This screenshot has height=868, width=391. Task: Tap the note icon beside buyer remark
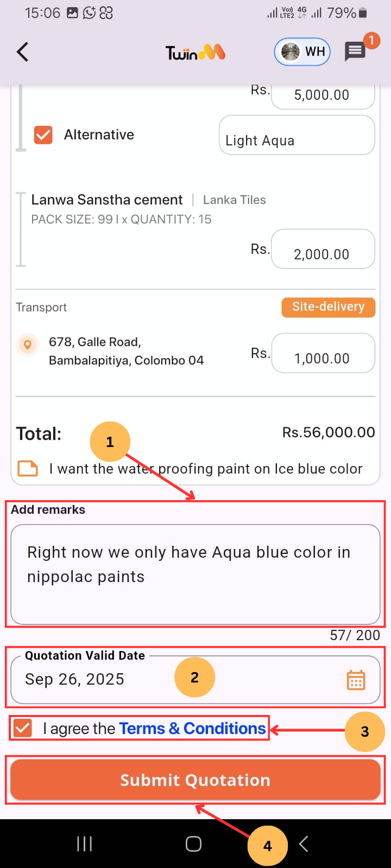pos(28,468)
